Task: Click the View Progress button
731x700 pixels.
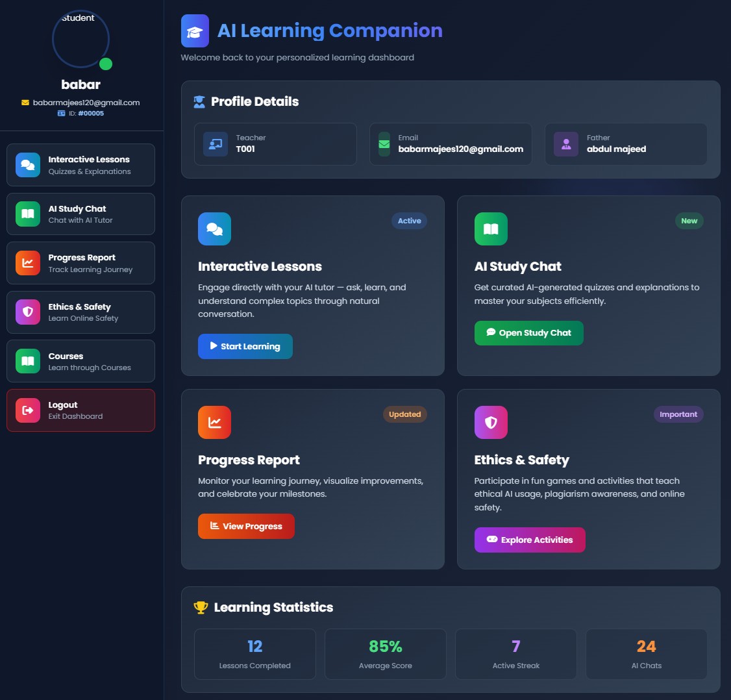Action: pos(246,526)
